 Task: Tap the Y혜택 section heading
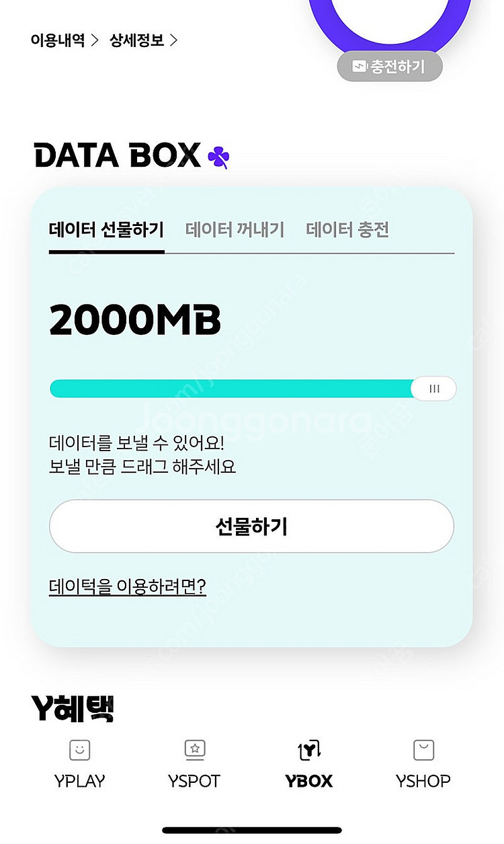[x=73, y=707]
